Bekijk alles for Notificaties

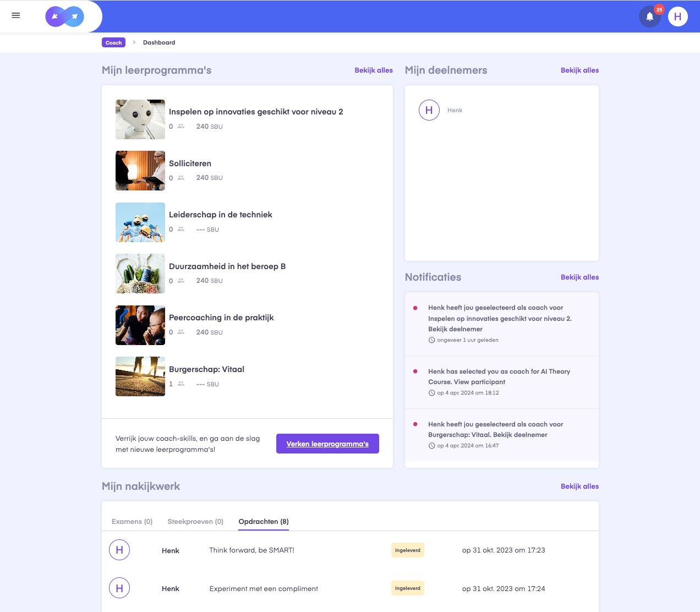click(x=579, y=277)
